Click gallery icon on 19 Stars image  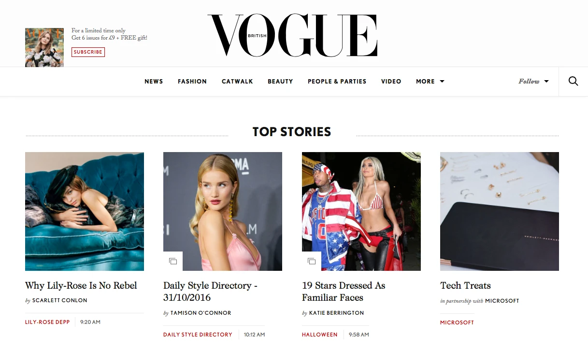pos(312,261)
